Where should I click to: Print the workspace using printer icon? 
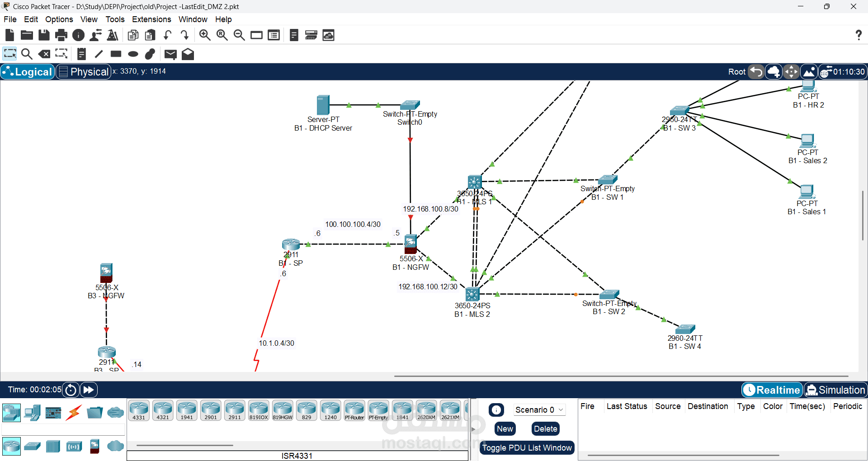click(x=61, y=35)
